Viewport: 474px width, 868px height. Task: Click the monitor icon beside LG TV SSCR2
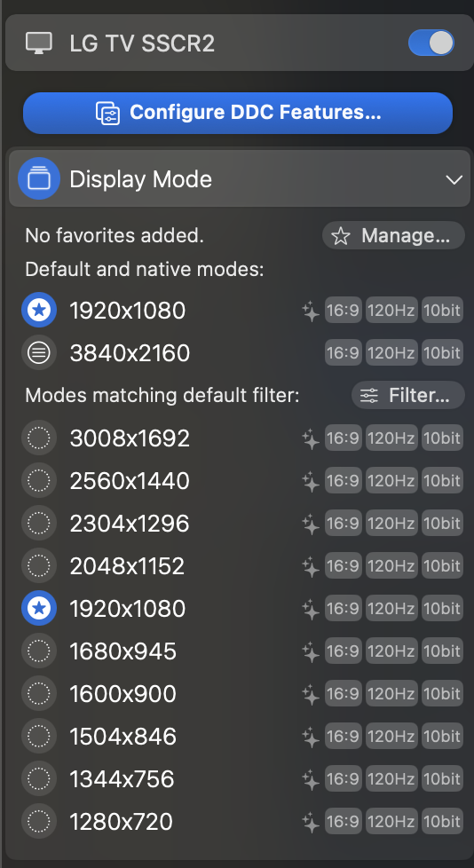39,43
